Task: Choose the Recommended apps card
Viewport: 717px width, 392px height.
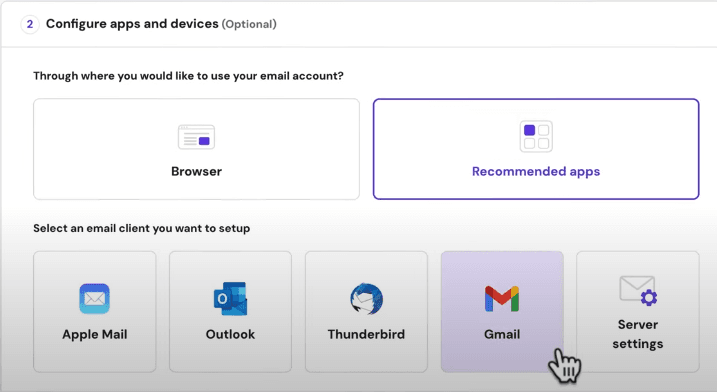Action: pos(536,149)
